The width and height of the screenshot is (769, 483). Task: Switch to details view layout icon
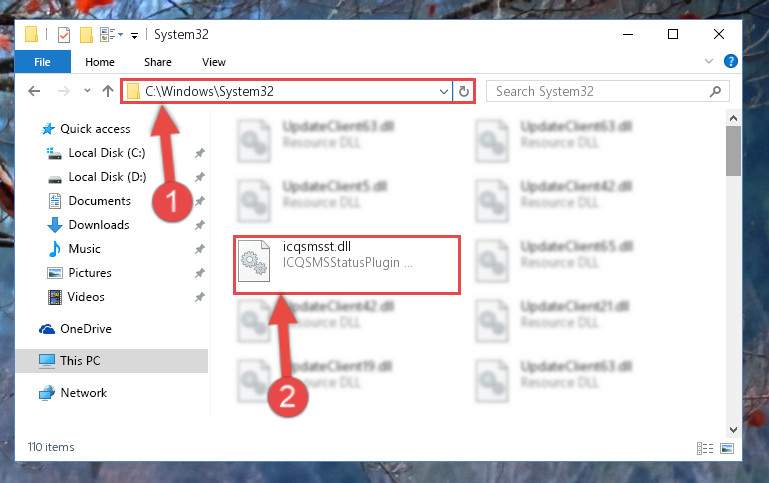(705, 448)
